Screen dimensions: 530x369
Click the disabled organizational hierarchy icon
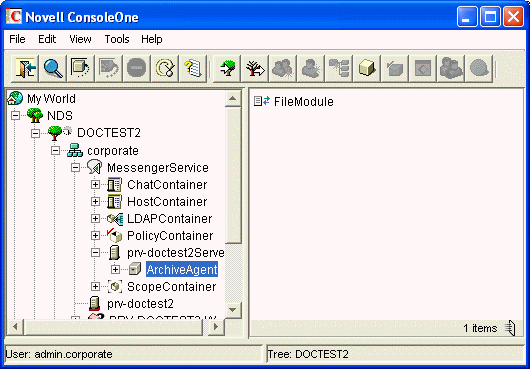pyautogui.click(x=339, y=69)
